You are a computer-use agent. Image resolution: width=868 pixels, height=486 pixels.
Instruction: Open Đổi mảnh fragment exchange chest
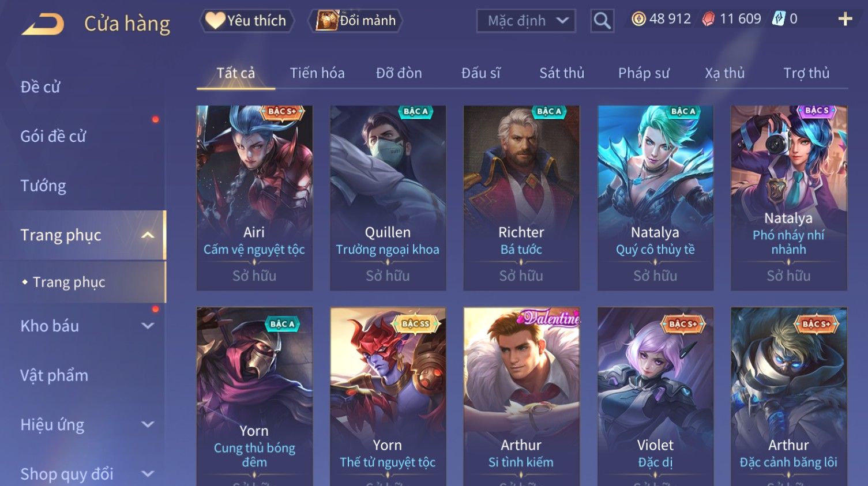click(x=355, y=21)
